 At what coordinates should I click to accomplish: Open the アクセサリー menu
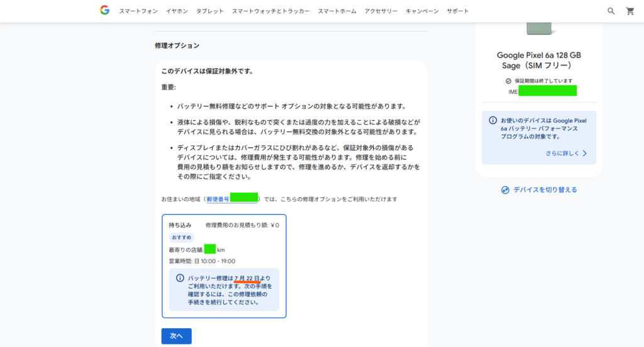381,11
